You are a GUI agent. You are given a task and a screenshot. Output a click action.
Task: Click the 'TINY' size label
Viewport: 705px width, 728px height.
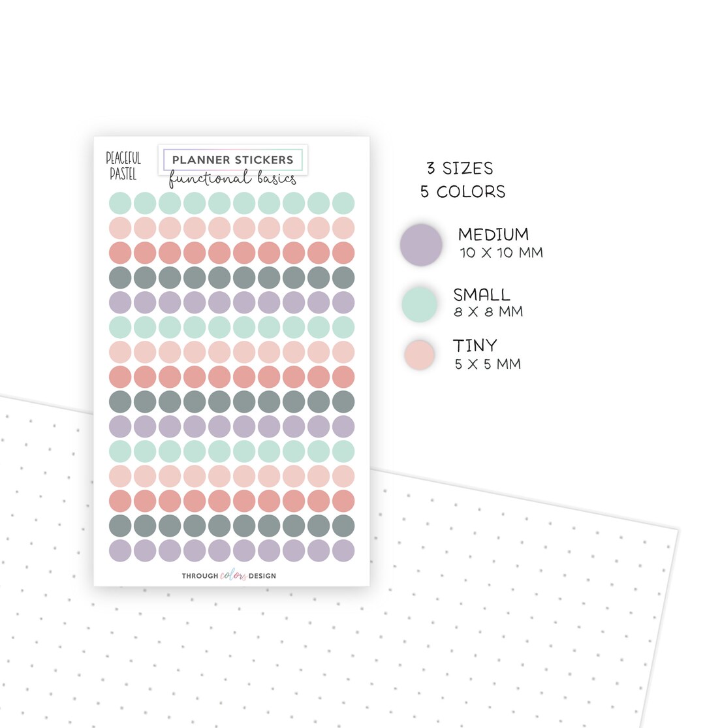click(475, 345)
